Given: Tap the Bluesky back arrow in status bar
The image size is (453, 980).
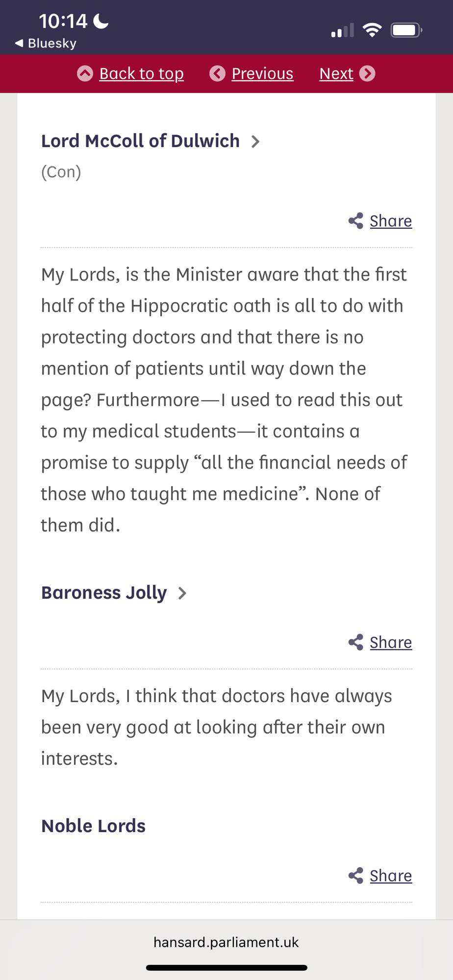Looking at the screenshot, I should click(19, 43).
